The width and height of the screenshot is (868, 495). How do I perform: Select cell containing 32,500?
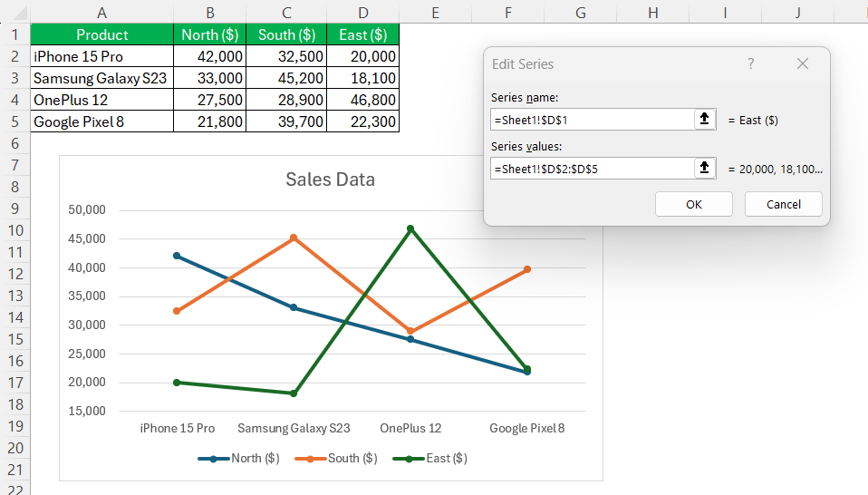tap(286, 56)
